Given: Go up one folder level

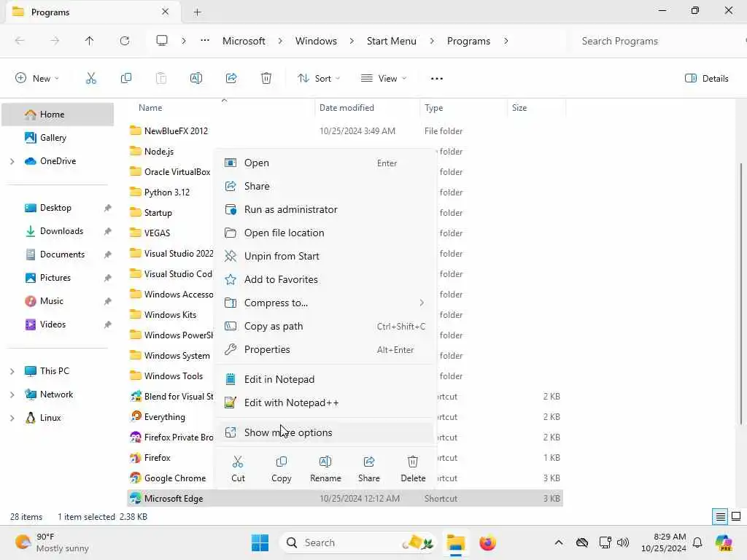Looking at the screenshot, I should 89,41.
